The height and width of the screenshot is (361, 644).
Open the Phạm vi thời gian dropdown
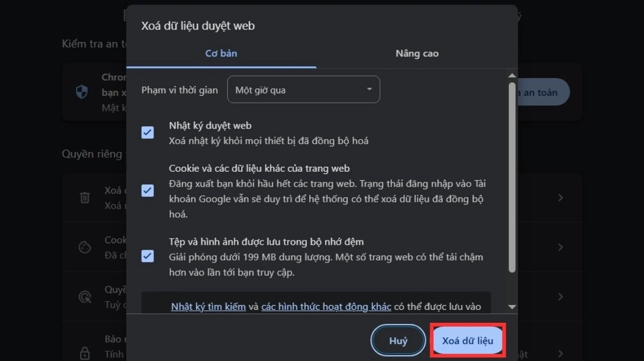303,89
